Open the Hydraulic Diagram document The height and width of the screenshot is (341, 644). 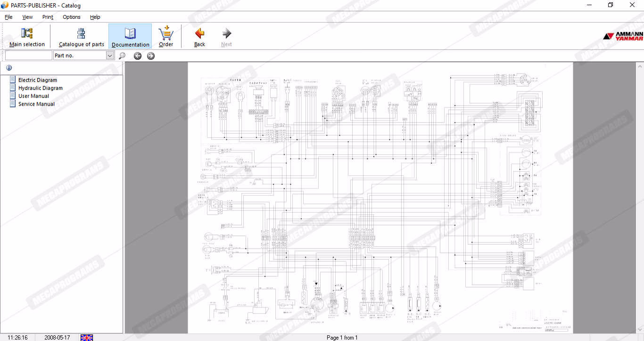[40, 88]
